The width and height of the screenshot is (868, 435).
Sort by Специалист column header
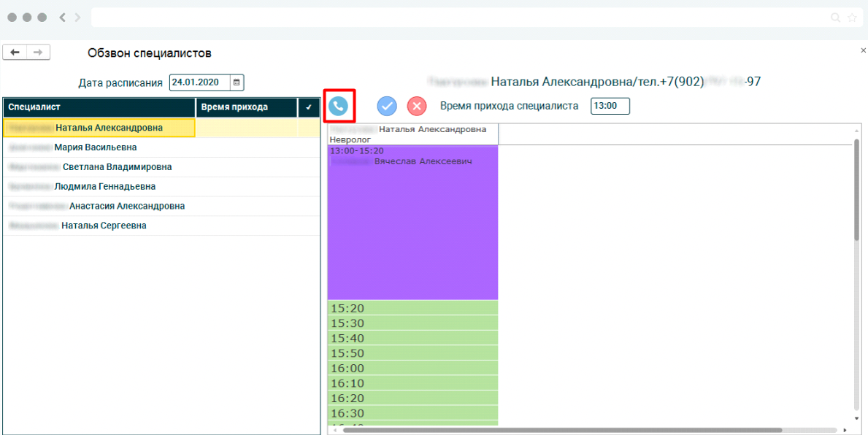pos(99,107)
